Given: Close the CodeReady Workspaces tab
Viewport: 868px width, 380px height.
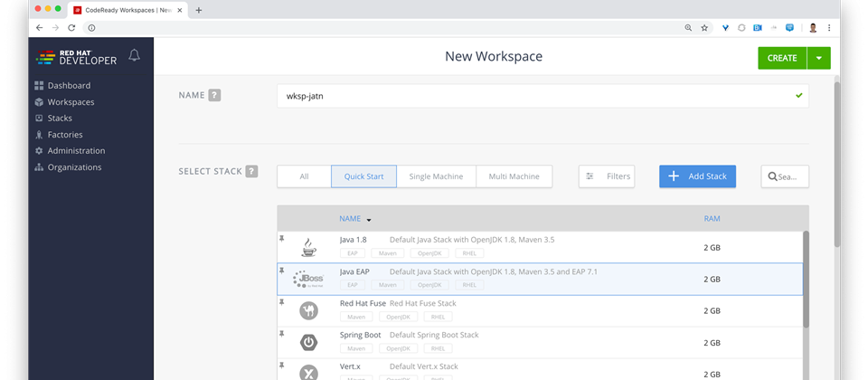Looking at the screenshot, I should pyautogui.click(x=180, y=10).
